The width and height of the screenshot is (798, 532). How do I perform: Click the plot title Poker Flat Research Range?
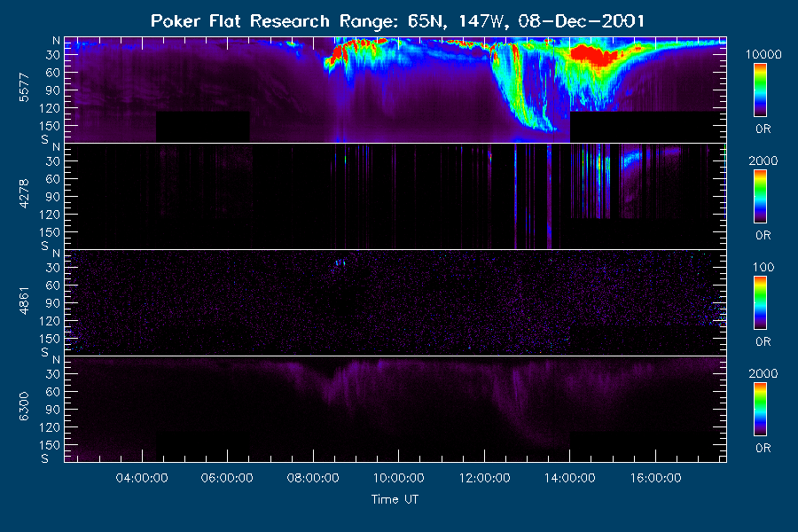[x=397, y=21]
